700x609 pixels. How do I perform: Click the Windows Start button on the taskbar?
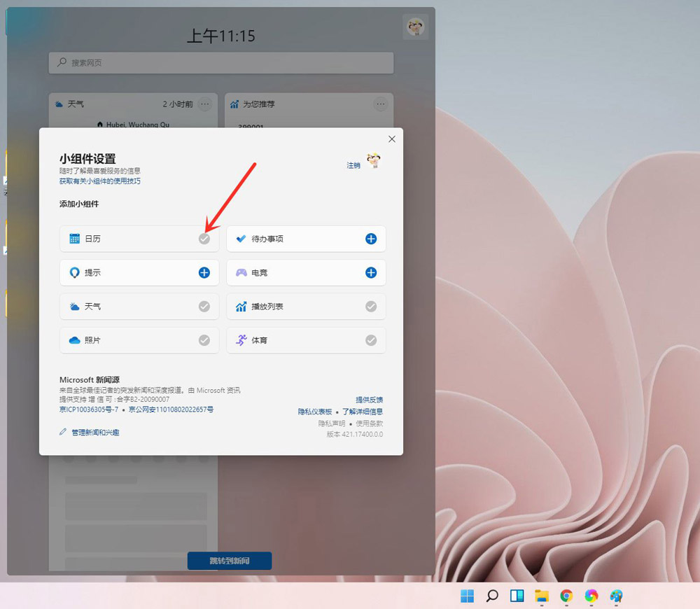click(467, 595)
